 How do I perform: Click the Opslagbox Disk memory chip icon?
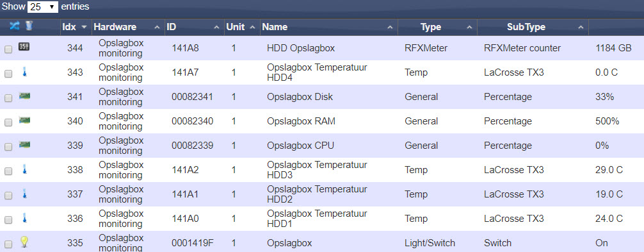coord(24,96)
